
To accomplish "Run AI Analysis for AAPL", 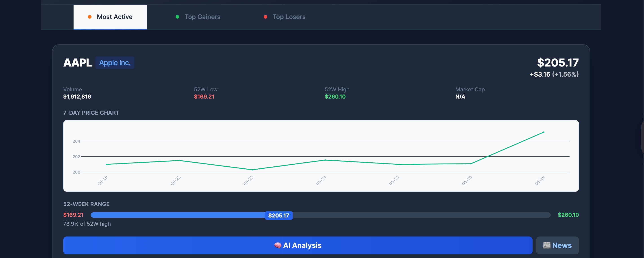I will click(298, 245).
